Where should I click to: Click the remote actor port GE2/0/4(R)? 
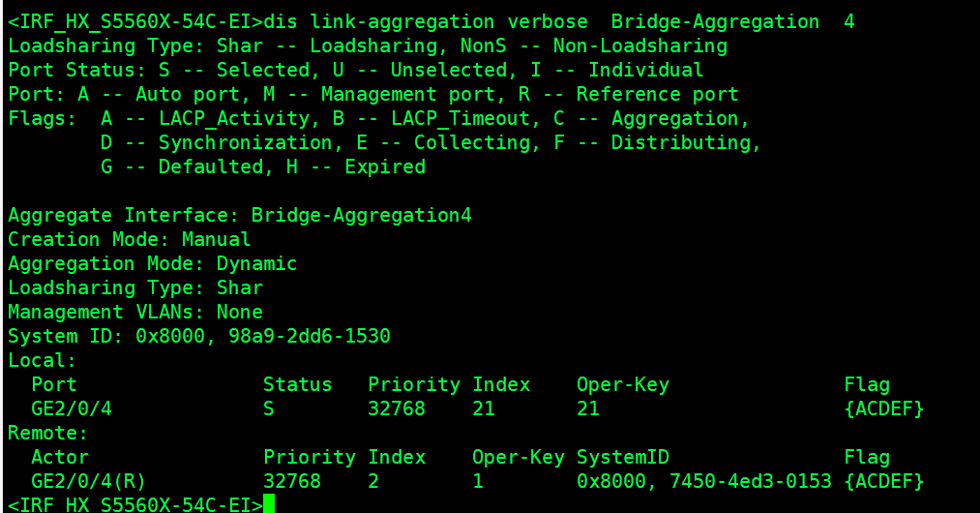coord(89,481)
